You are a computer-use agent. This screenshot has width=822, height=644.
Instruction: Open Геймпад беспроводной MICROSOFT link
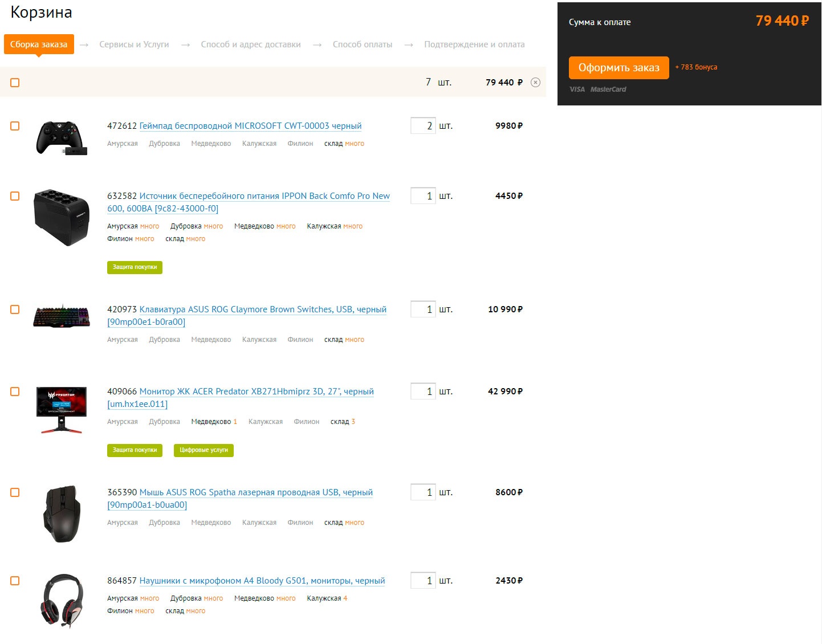pos(250,126)
